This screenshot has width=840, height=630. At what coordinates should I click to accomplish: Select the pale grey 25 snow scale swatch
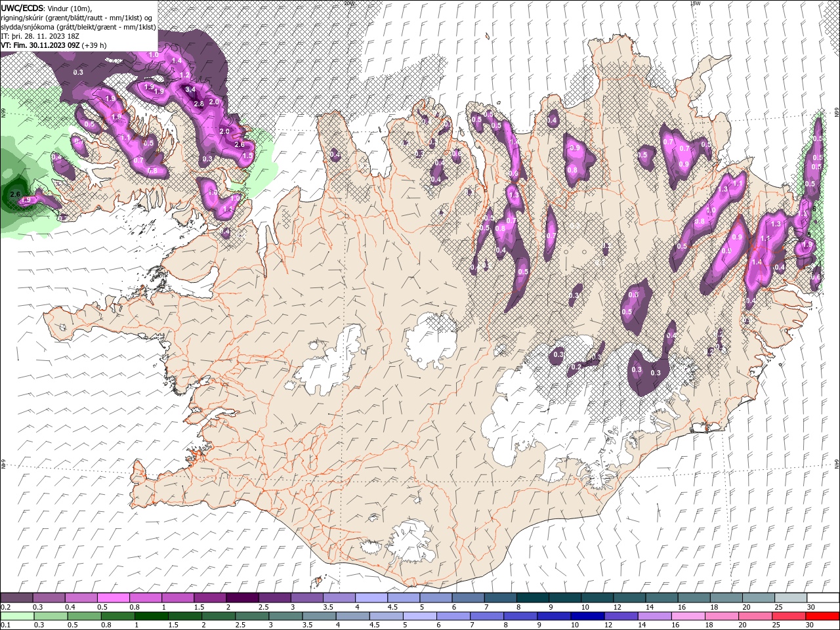(x=791, y=598)
